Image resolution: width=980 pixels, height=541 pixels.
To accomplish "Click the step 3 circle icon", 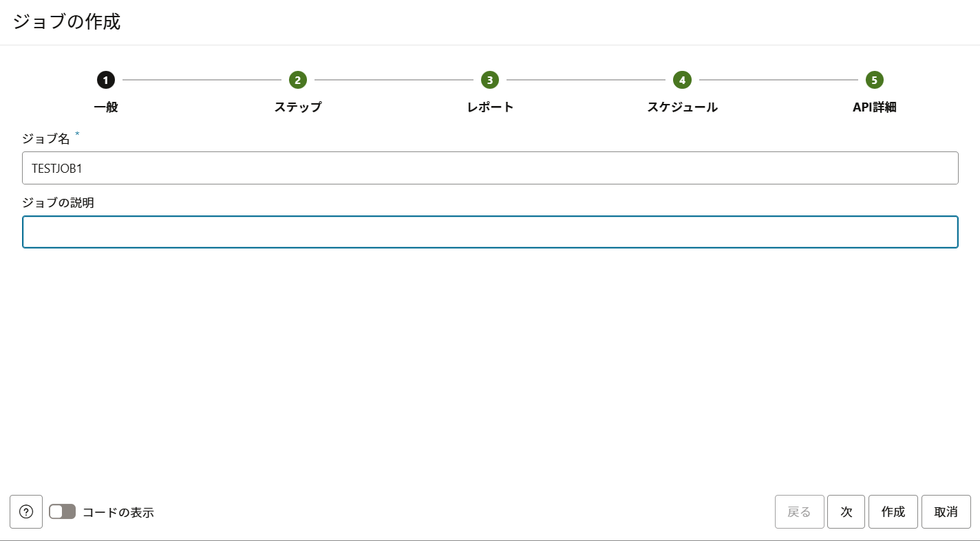I will click(x=489, y=80).
